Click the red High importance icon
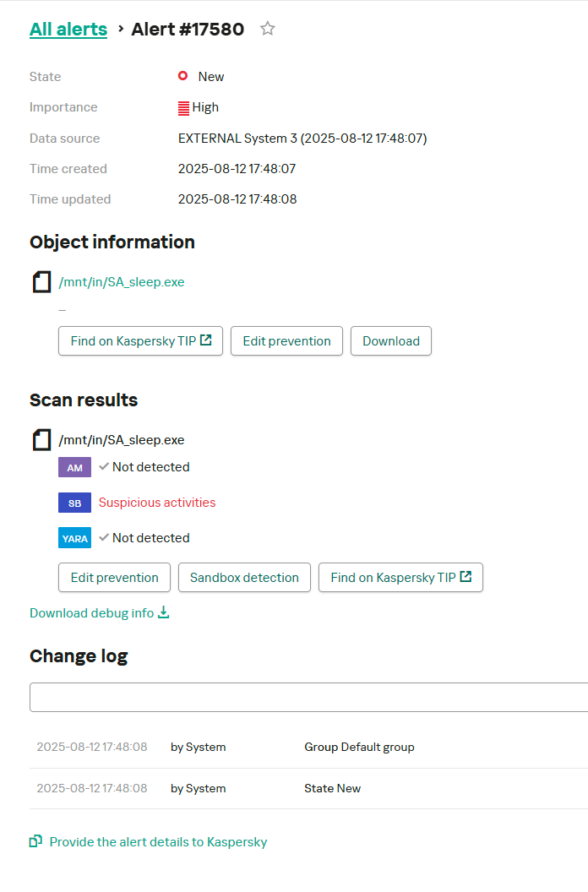The height and width of the screenshot is (892, 588). pyautogui.click(x=183, y=107)
